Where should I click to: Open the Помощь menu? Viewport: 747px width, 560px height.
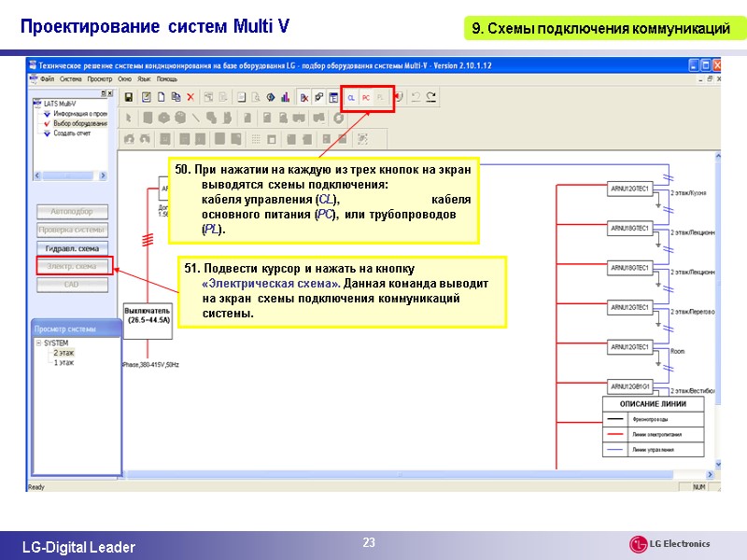point(167,79)
